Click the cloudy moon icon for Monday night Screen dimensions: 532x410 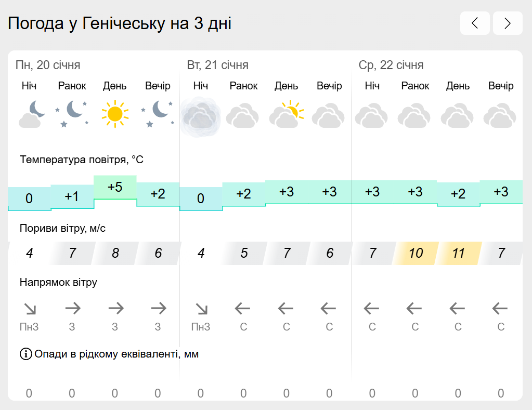pos(32,114)
